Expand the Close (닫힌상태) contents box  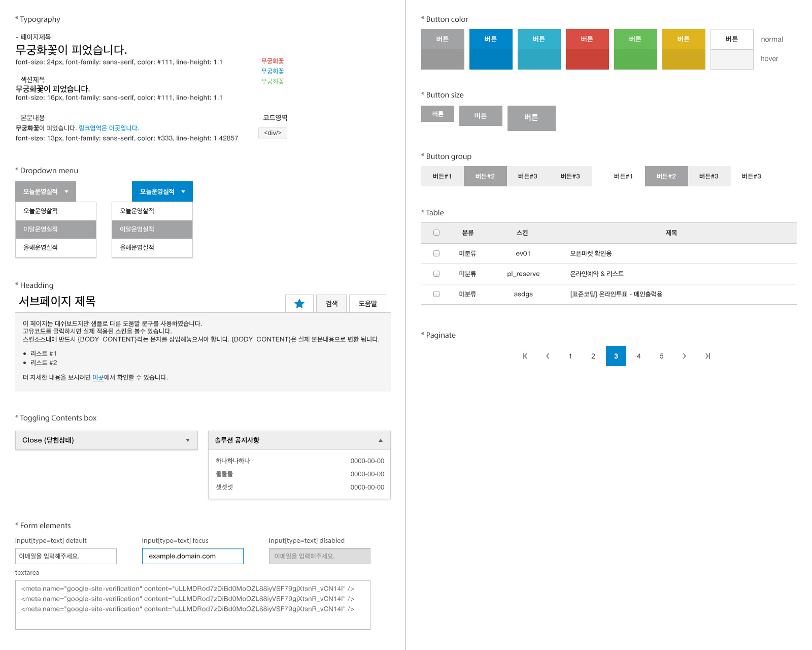106,440
